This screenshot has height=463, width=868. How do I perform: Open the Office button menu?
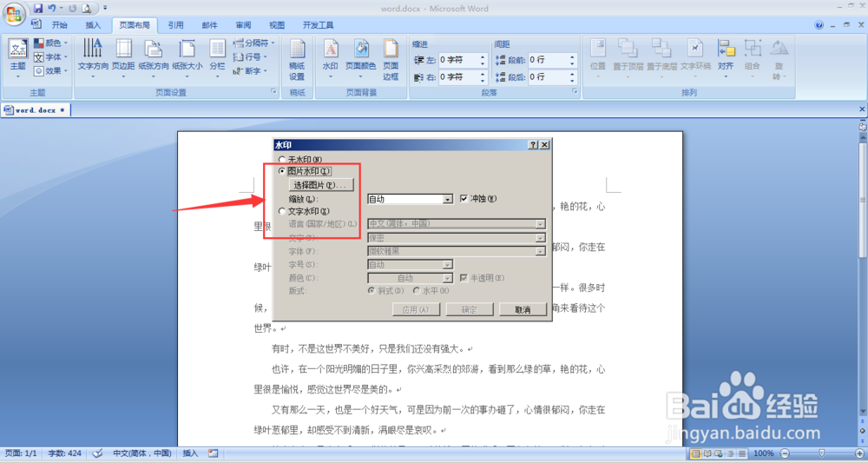point(13,14)
